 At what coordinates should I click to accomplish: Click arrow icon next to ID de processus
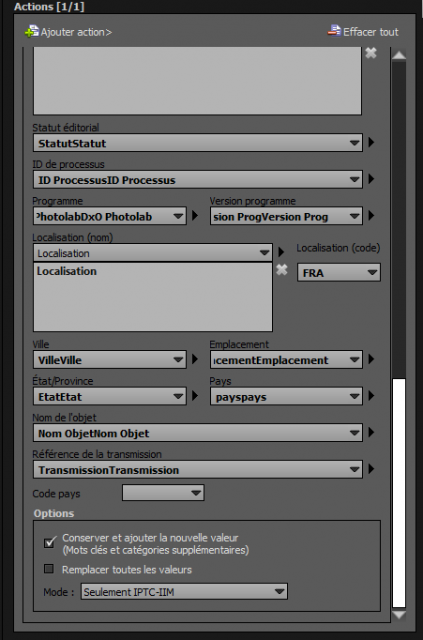pyautogui.click(x=371, y=179)
